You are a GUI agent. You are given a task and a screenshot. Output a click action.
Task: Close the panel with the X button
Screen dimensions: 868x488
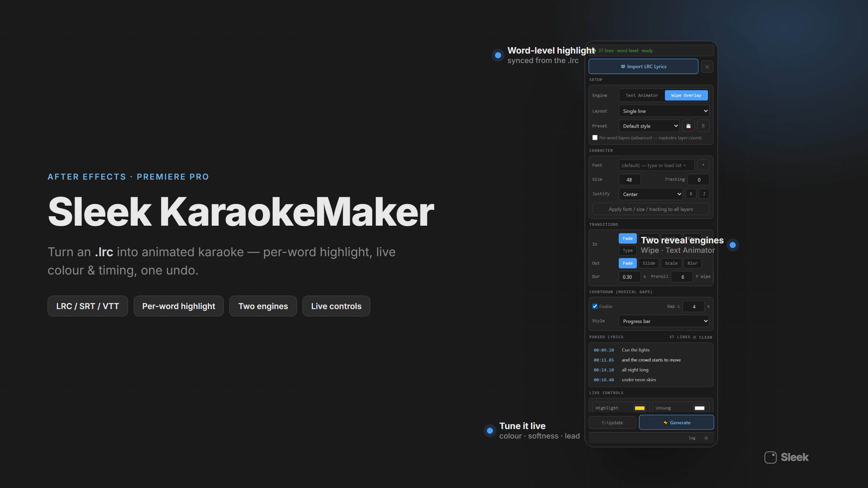707,67
